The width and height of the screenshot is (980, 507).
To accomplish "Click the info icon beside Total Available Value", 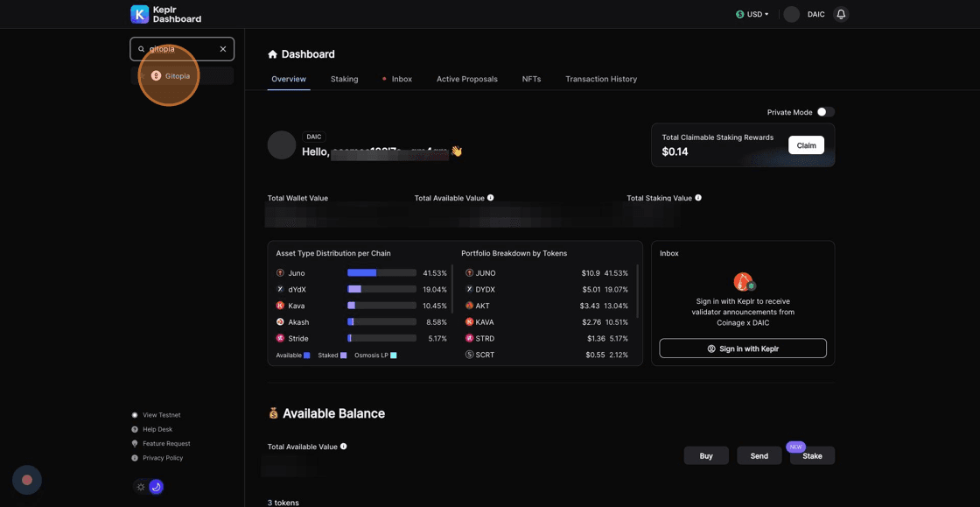I will coord(491,198).
